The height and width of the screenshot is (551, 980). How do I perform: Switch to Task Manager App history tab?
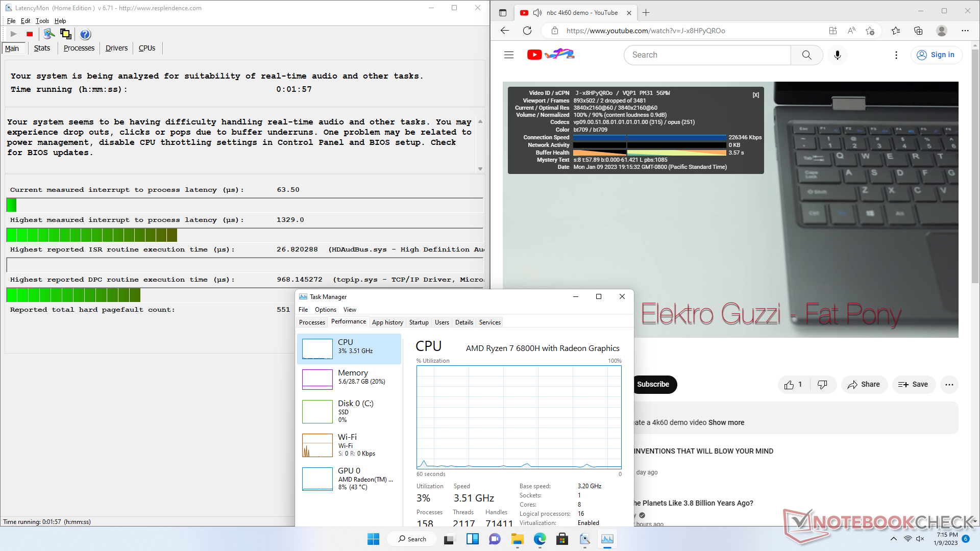[x=387, y=322]
